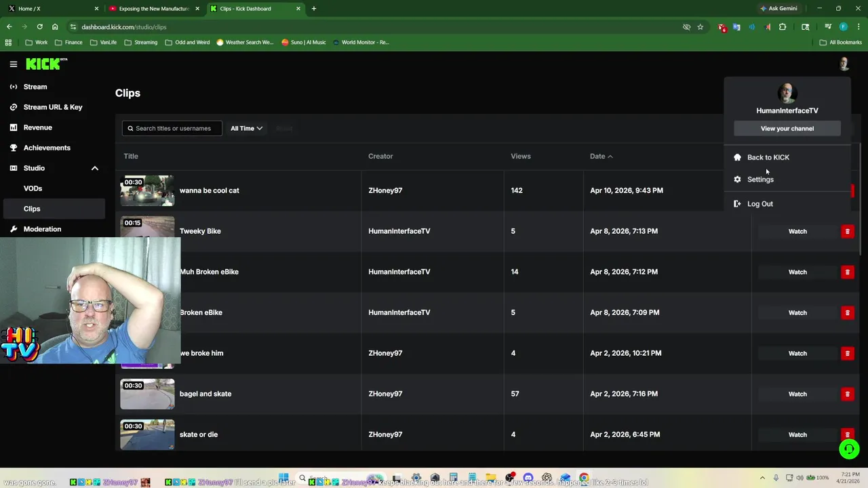This screenshot has width=868, height=488.
Task: Click Ask Gemini button
Action: [x=778, y=9]
